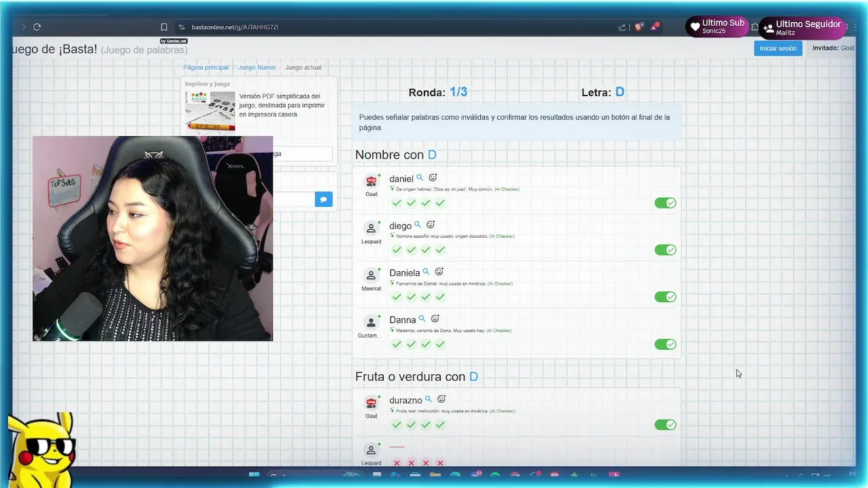Focus the chat message input field
Screen dimensions: 868x488
point(294,199)
